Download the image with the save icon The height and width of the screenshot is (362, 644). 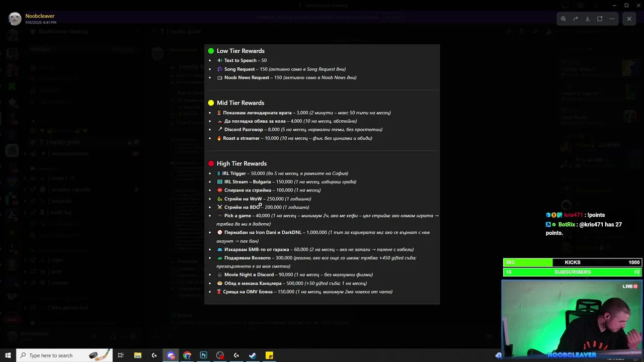click(587, 19)
